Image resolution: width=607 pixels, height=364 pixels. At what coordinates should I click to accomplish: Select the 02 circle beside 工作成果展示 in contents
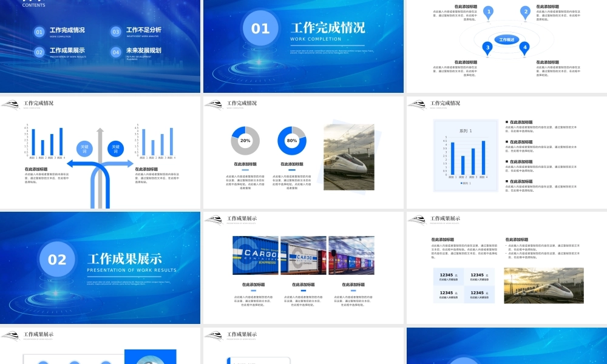tap(39, 52)
